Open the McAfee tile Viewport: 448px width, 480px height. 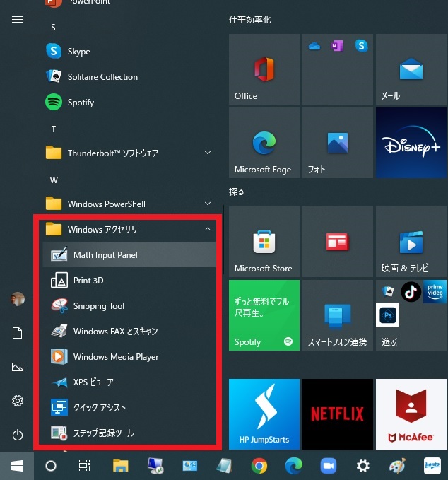(411, 414)
